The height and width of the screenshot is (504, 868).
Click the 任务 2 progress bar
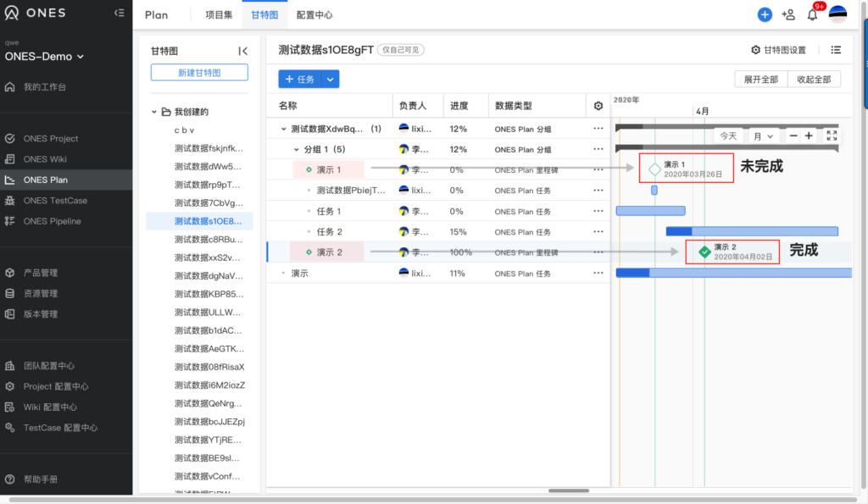click(752, 231)
